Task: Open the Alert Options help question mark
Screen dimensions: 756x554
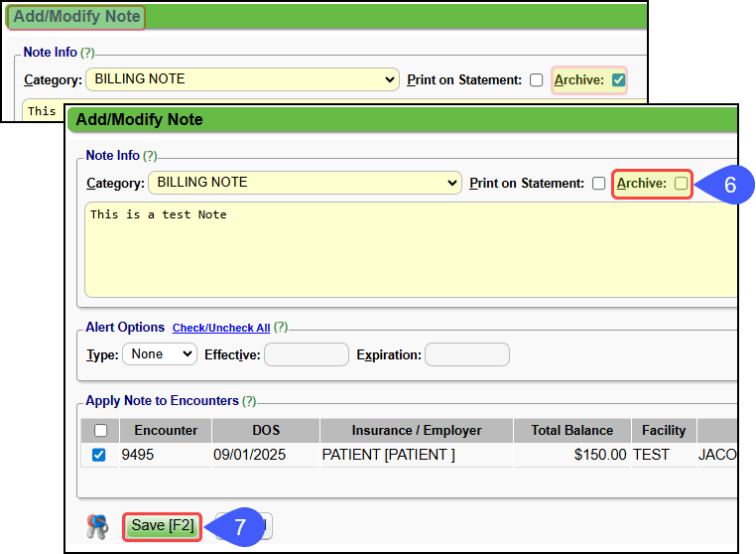Action: tap(280, 328)
